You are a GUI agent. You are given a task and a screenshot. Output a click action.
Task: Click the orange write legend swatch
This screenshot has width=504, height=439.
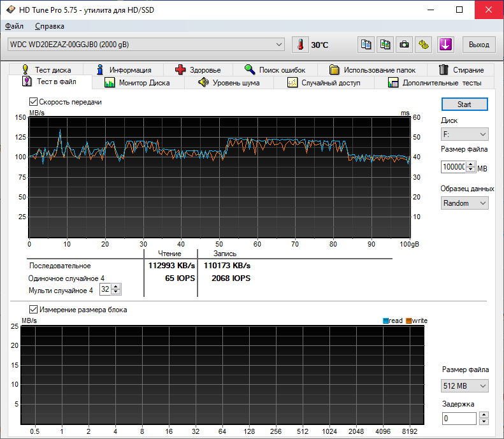pos(409,320)
